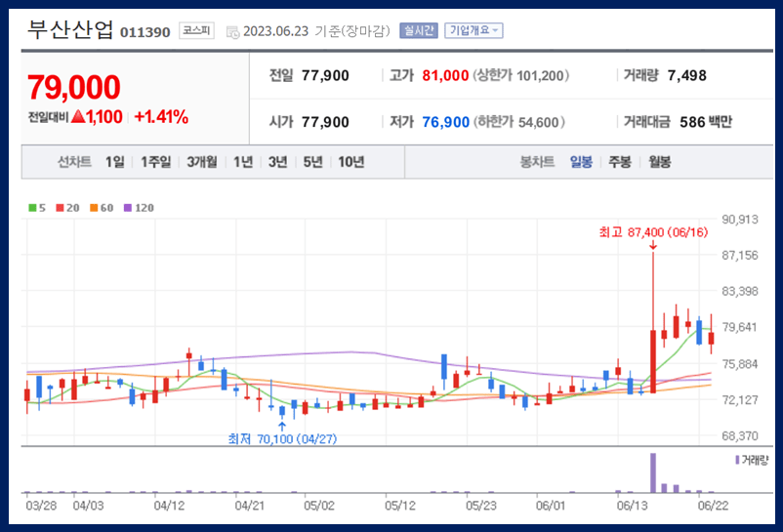Click the 최고 87,400 (06/16) high marker
This screenshot has width=783, height=532.
(653, 232)
